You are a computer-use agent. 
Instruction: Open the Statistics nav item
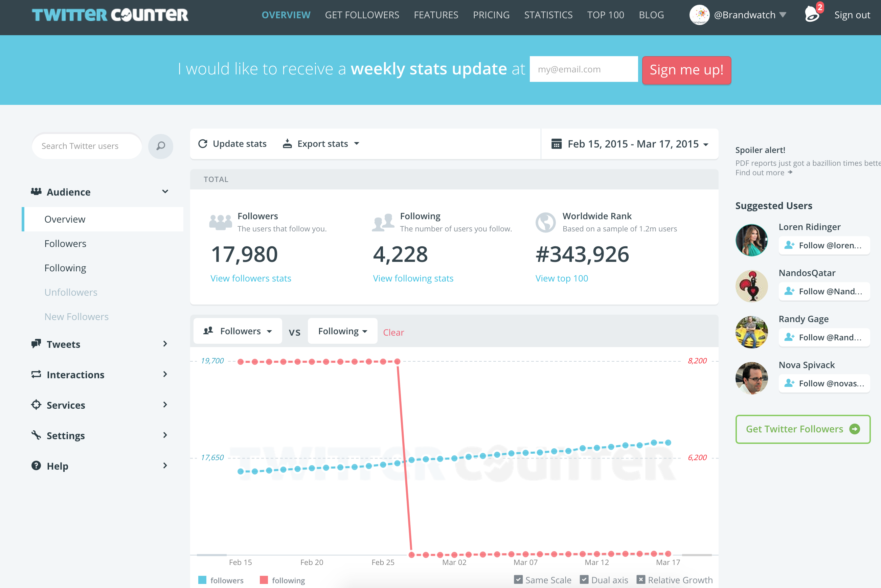pyautogui.click(x=548, y=15)
